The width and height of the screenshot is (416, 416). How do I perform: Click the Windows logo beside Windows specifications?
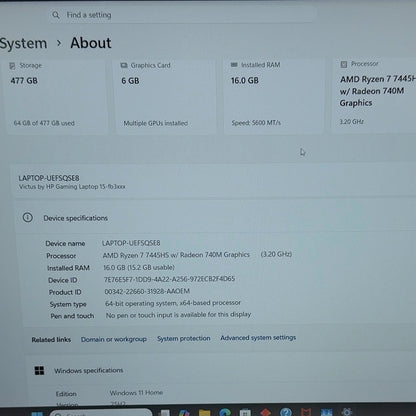[x=39, y=370]
